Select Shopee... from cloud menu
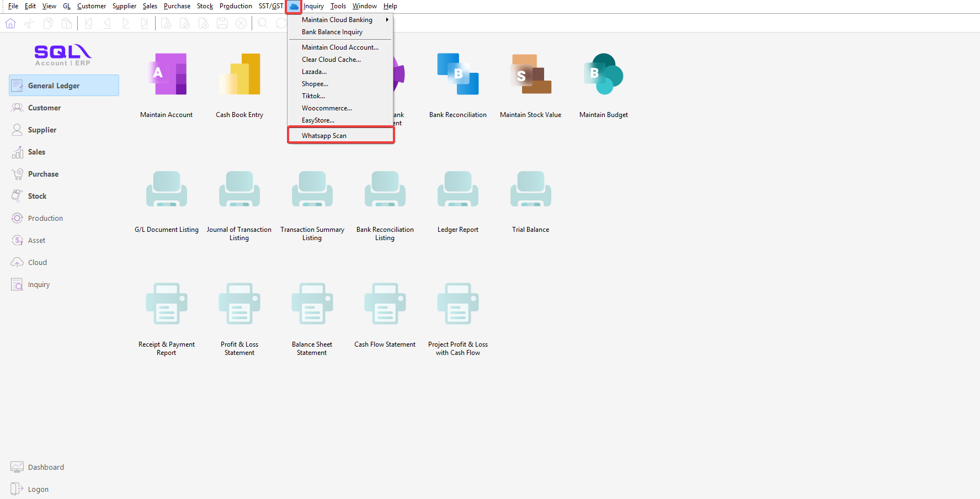 (340, 84)
